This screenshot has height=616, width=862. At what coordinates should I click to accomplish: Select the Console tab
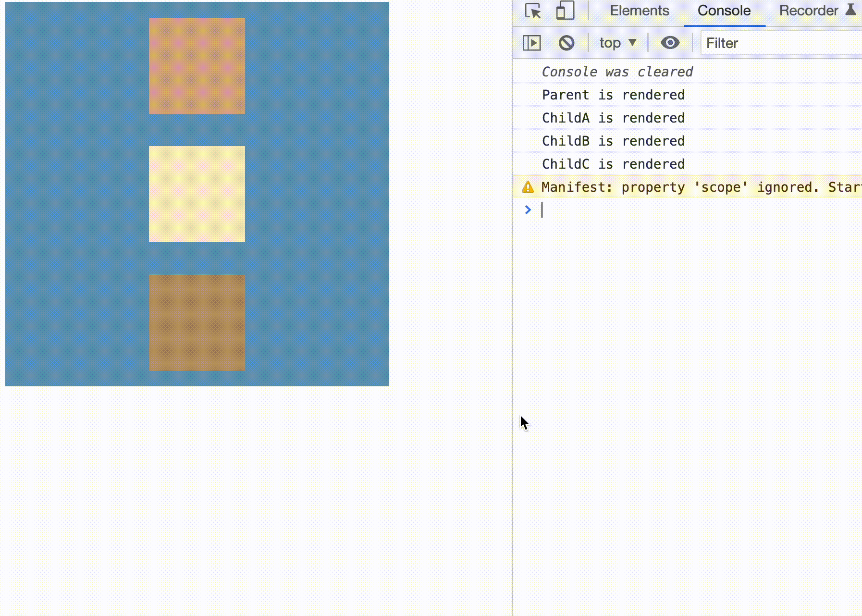(724, 11)
